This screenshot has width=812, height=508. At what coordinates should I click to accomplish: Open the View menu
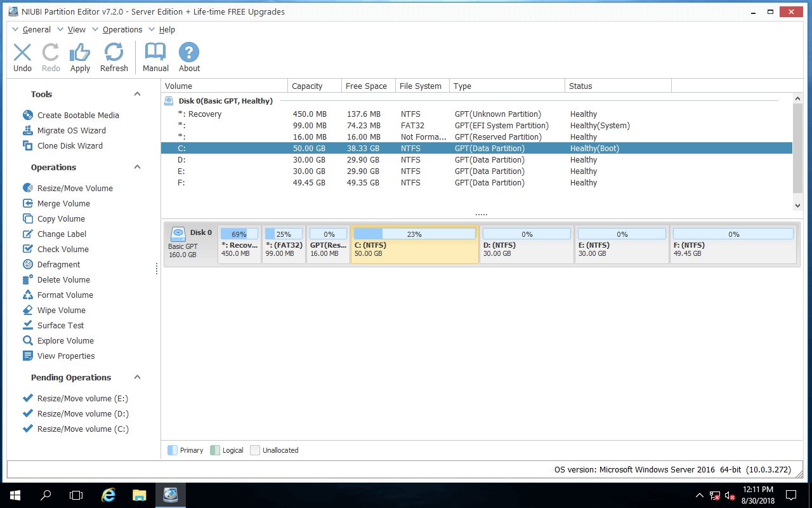click(77, 30)
